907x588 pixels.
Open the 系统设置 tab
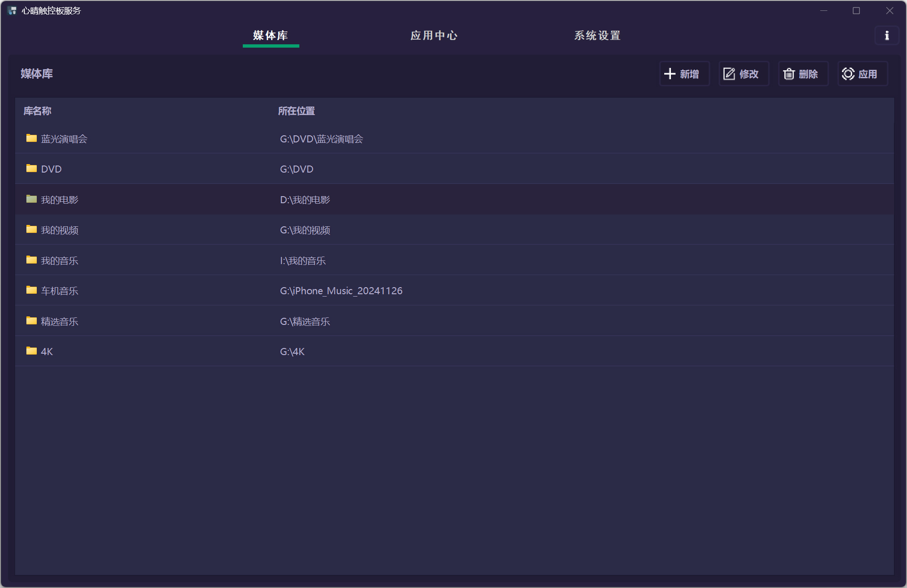click(x=597, y=36)
